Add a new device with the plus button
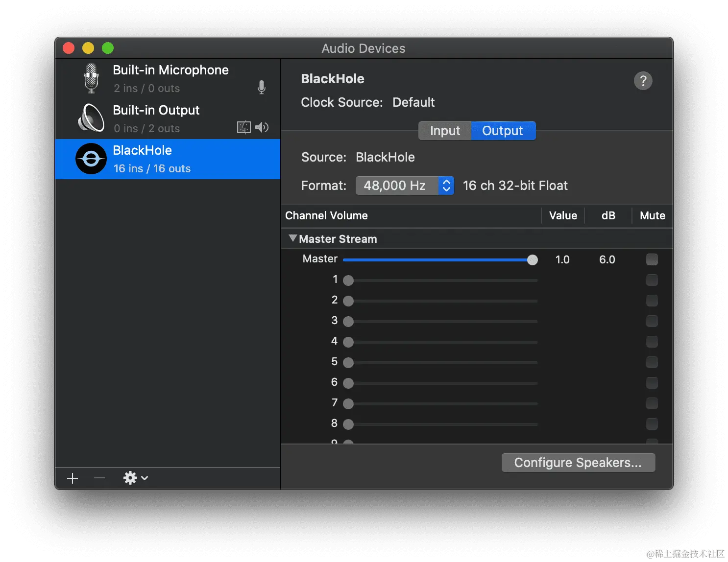This screenshot has height=562, width=728. pos(73,478)
